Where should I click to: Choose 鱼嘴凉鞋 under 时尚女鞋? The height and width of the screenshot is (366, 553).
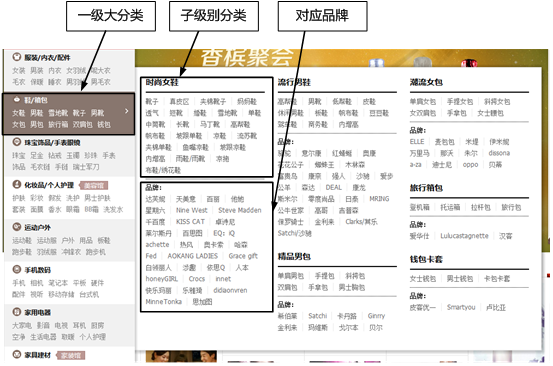click(195, 147)
